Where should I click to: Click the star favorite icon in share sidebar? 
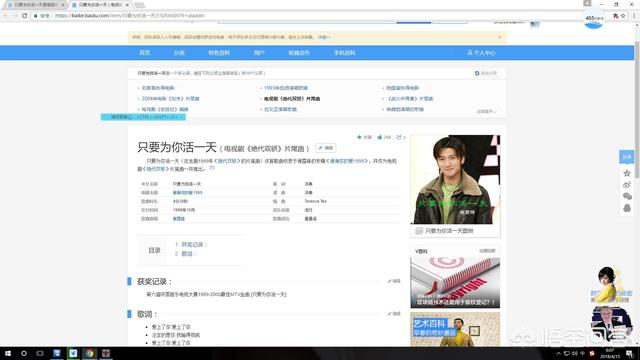[x=627, y=173]
